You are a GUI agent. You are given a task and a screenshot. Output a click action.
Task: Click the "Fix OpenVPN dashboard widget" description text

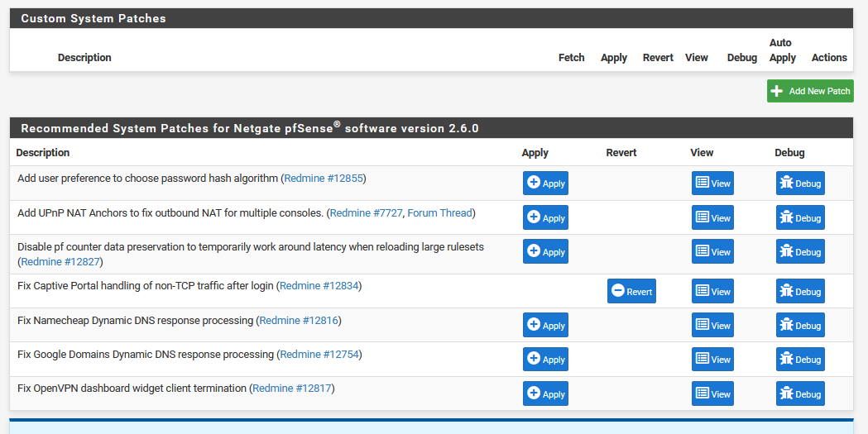point(132,389)
